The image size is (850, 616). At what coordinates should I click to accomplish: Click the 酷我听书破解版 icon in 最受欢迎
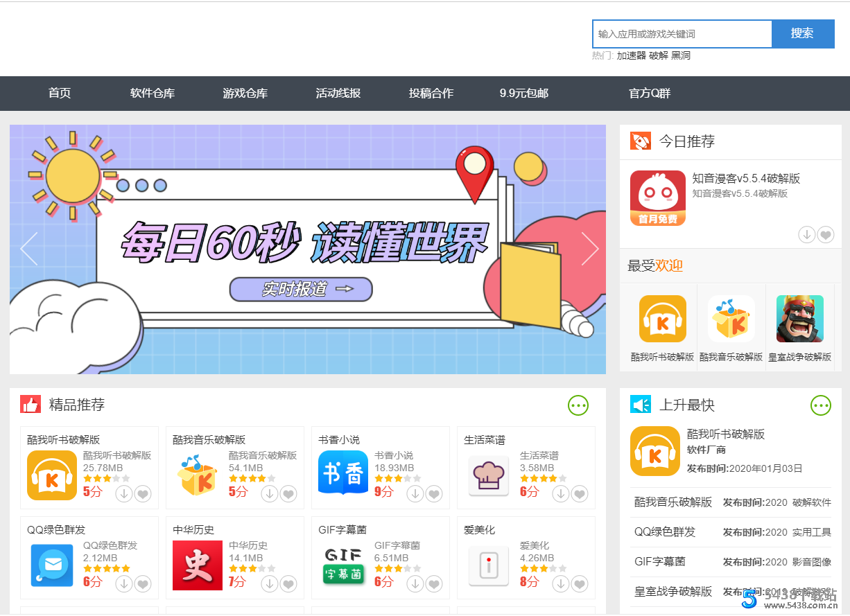coord(662,319)
